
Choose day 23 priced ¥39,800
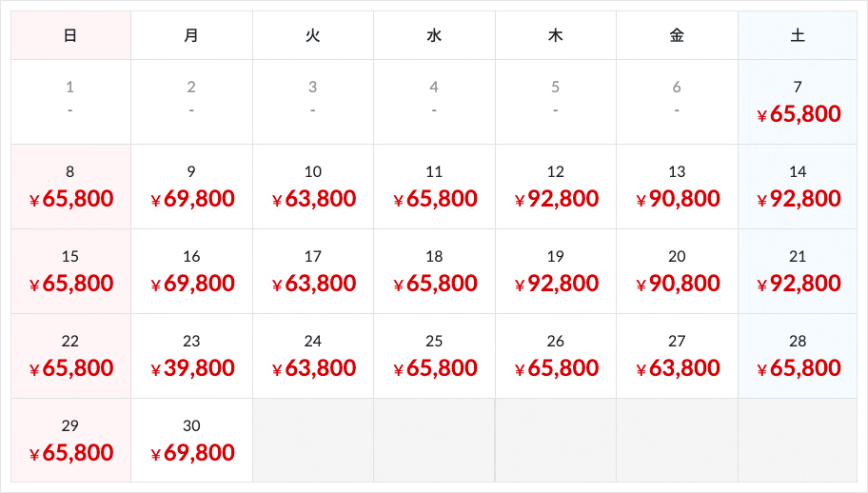pyautogui.click(x=191, y=356)
